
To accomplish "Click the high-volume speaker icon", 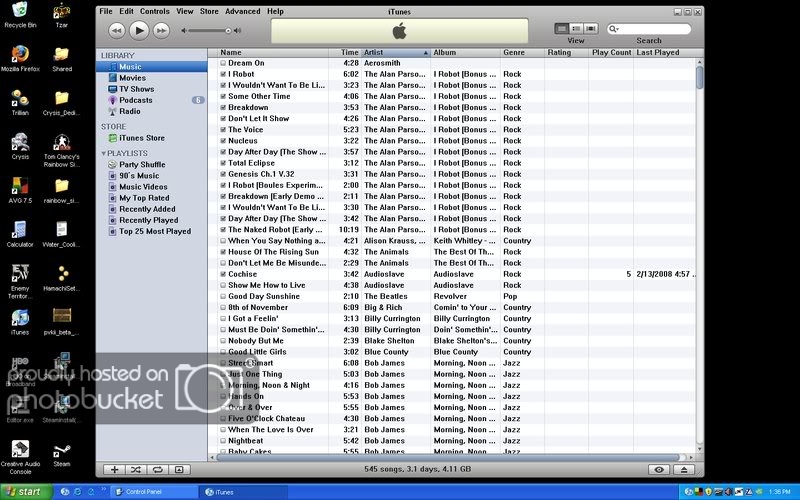I will [237, 31].
